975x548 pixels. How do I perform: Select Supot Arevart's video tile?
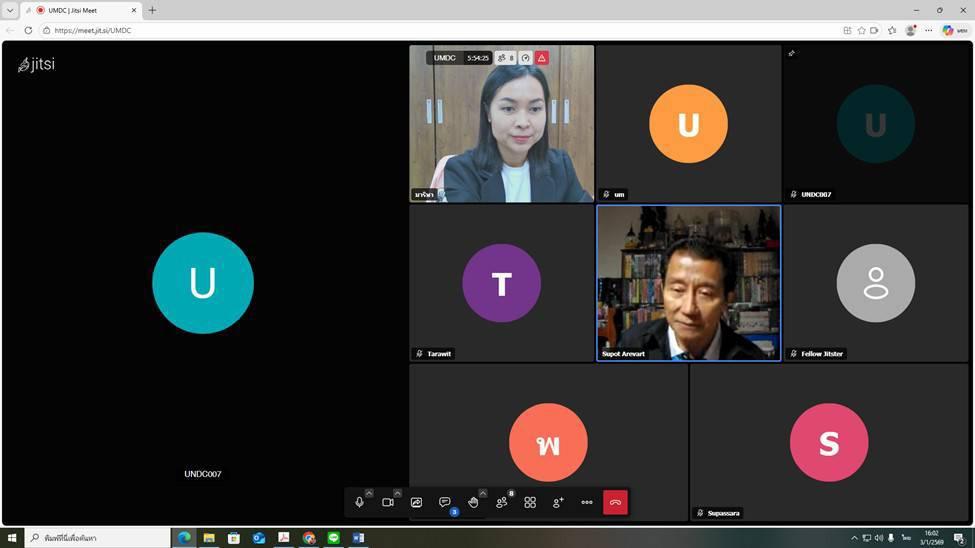click(688, 282)
